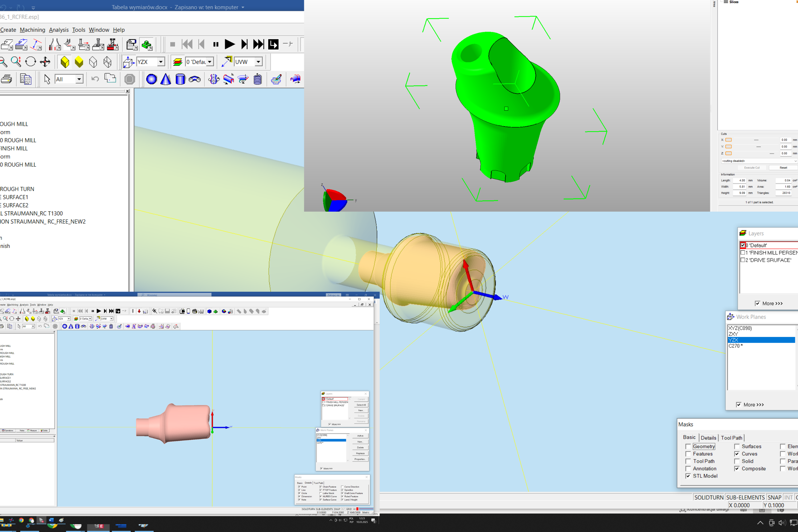The width and height of the screenshot is (798, 532).
Task: Click the play simulation button
Action: tap(230, 44)
